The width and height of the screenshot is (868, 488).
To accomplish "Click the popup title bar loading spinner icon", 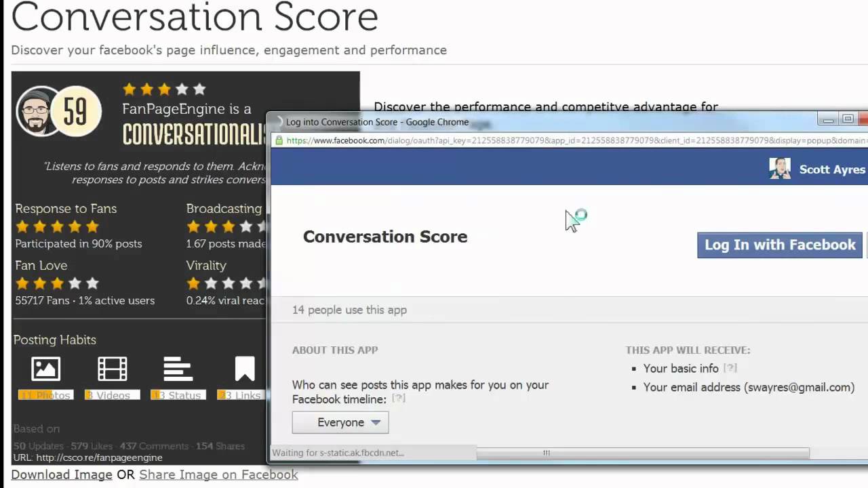I will click(x=277, y=122).
